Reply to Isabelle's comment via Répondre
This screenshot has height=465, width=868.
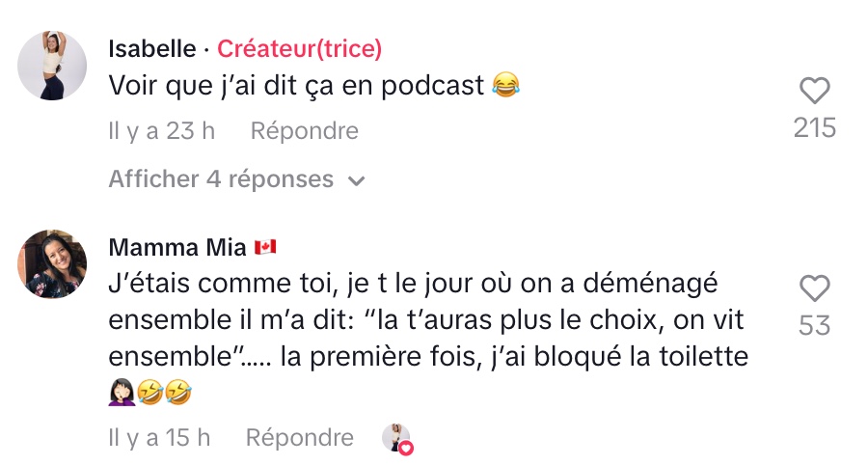pos(304,131)
